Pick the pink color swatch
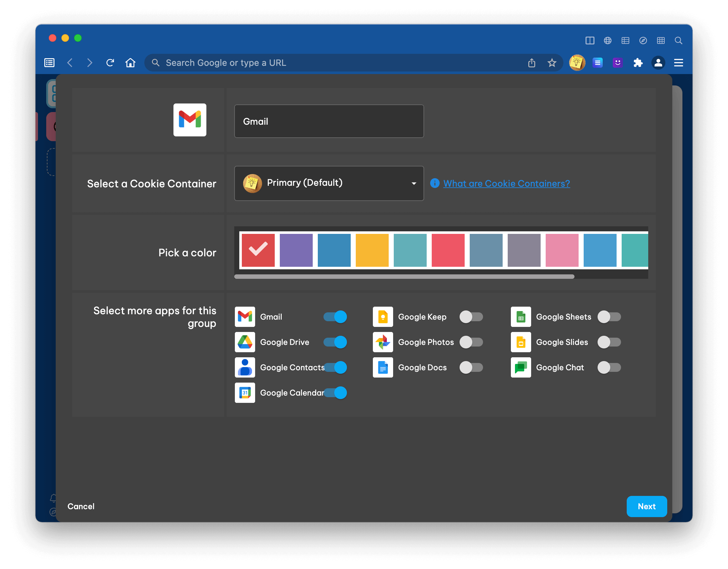The width and height of the screenshot is (728, 569). click(x=562, y=250)
